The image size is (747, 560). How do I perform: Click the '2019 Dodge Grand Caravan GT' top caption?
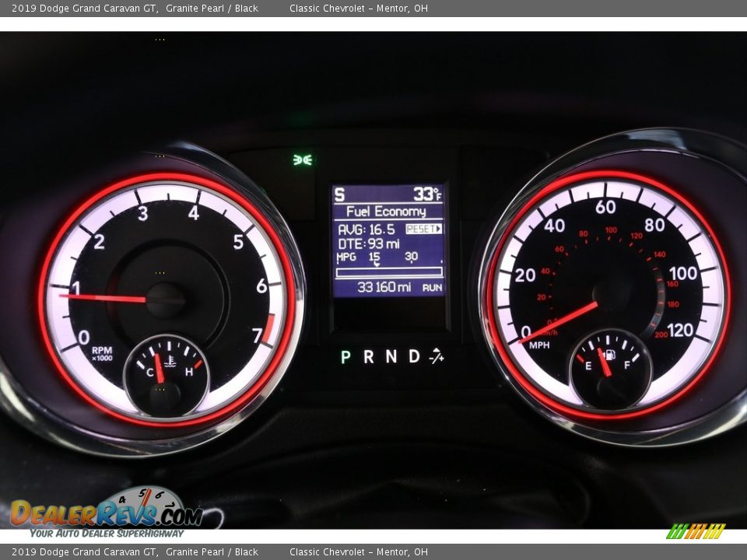point(85,8)
